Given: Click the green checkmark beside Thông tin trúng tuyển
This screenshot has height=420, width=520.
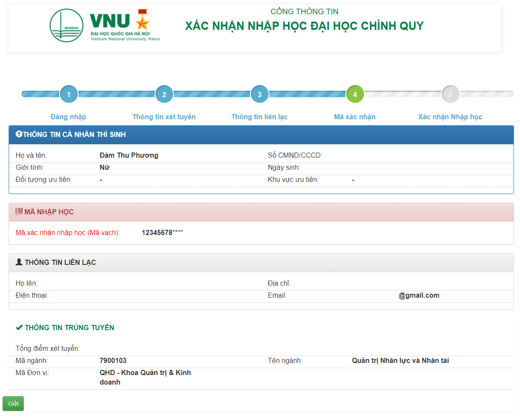Looking at the screenshot, I should (19, 328).
